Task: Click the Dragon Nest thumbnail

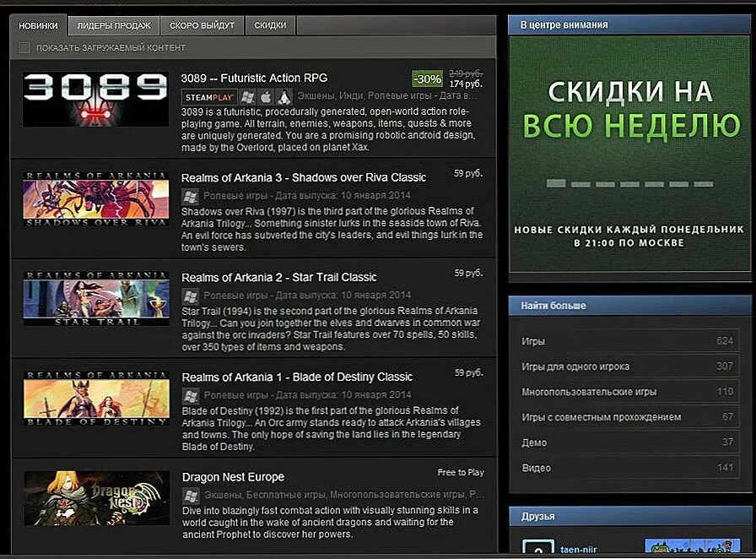Action: [x=97, y=498]
